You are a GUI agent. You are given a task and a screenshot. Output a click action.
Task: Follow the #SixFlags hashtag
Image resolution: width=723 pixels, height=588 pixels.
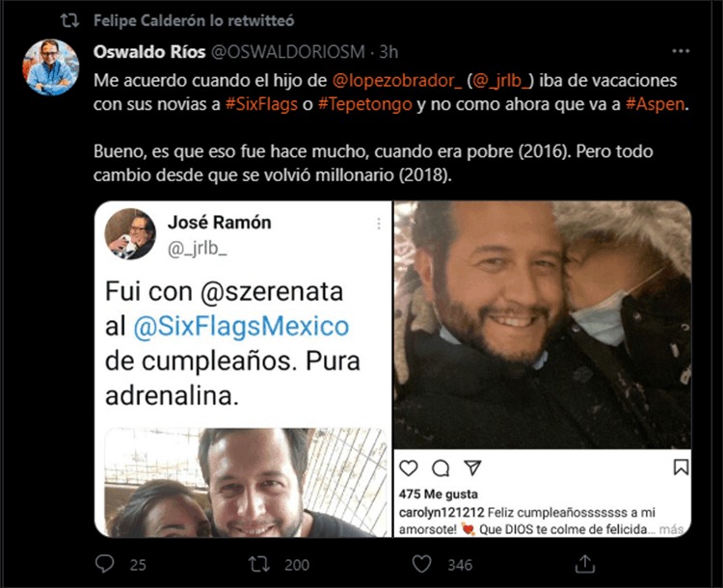click(x=261, y=105)
